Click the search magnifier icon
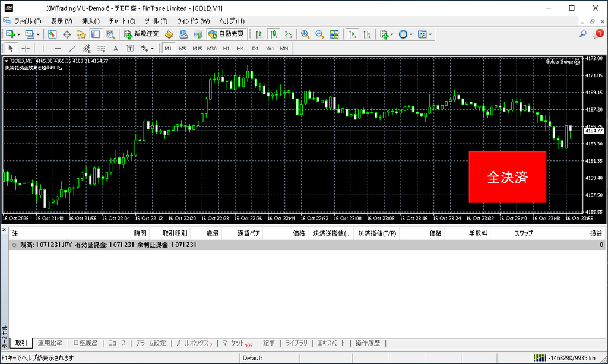Screen dimensions: 608x364 tap(583, 34)
